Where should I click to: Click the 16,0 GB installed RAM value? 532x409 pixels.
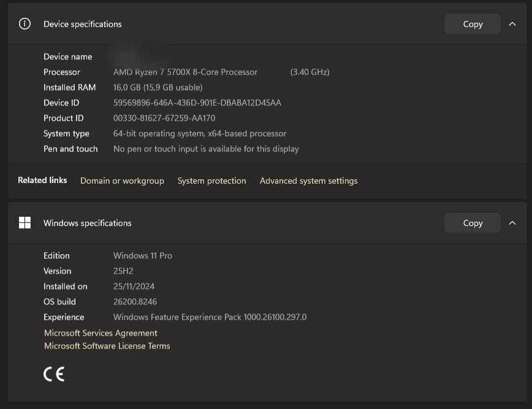click(x=158, y=88)
